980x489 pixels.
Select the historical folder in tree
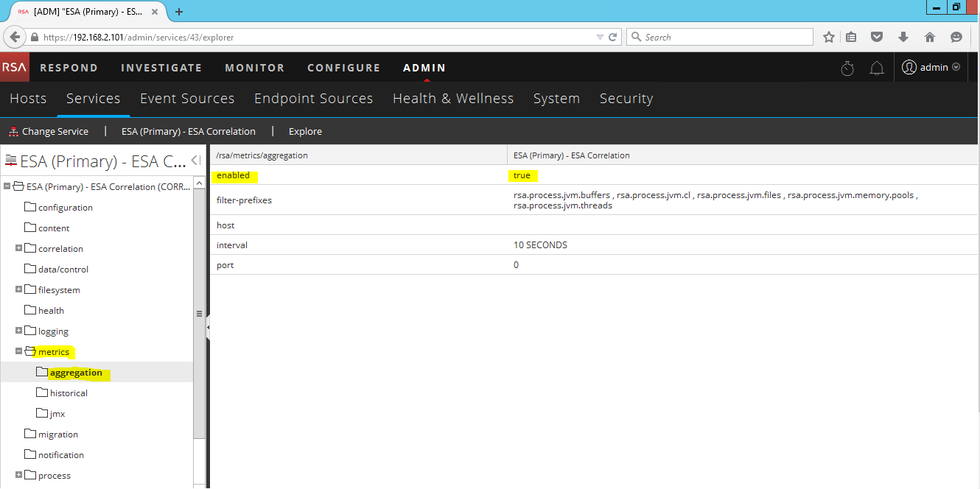[x=69, y=393]
